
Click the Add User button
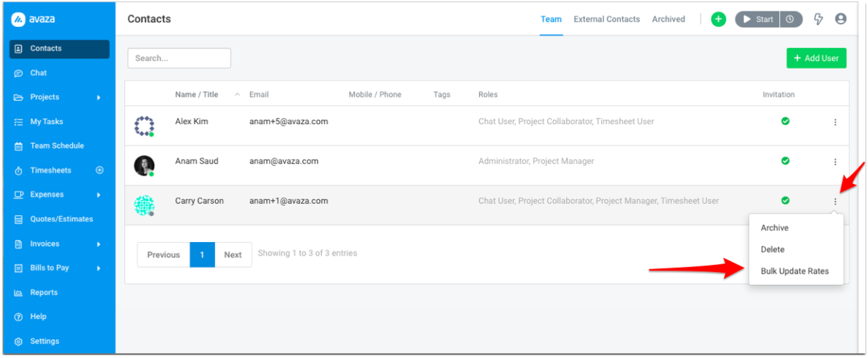click(x=816, y=58)
